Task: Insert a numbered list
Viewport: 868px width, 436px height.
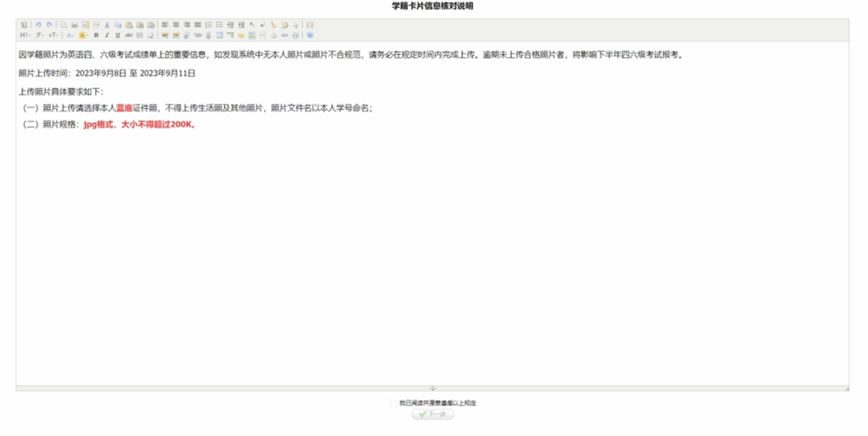Action: (x=208, y=25)
